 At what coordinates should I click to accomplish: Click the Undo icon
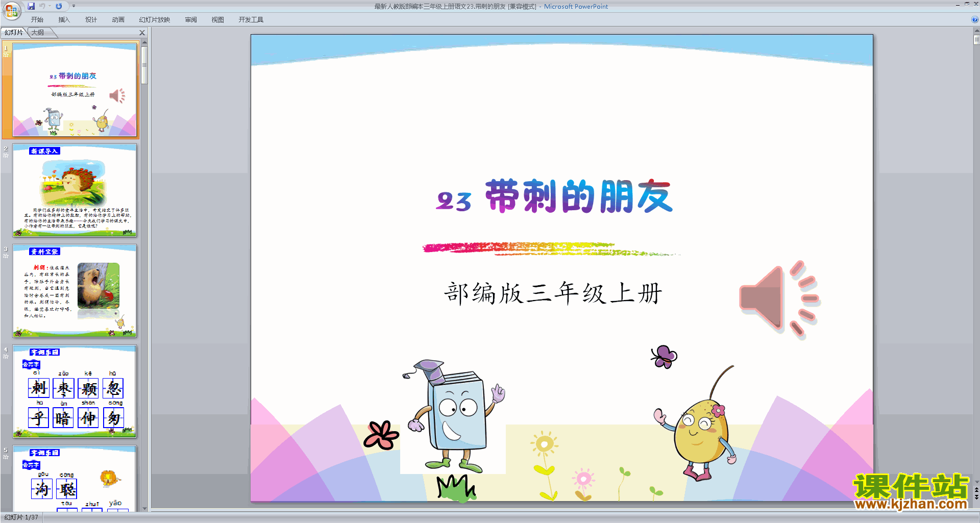coord(42,6)
